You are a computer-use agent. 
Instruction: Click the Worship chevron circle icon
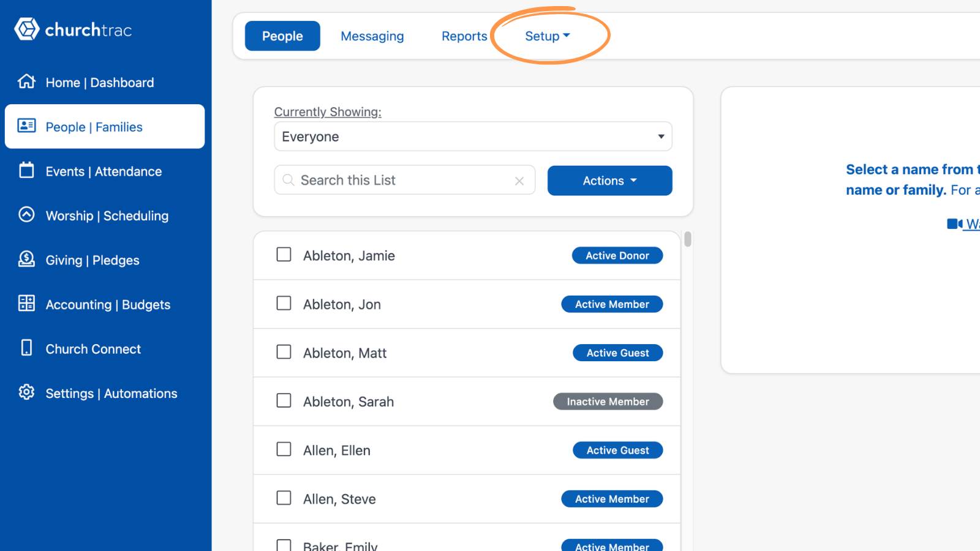click(x=26, y=214)
